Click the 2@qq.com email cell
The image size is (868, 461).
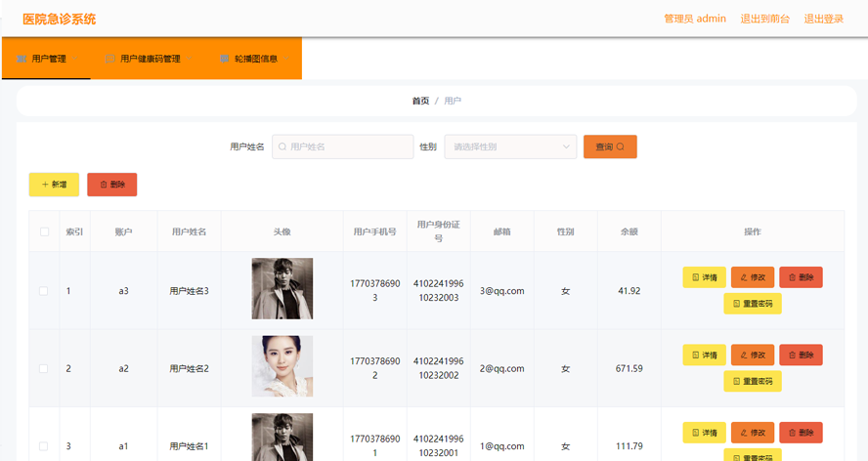(502, 368)
